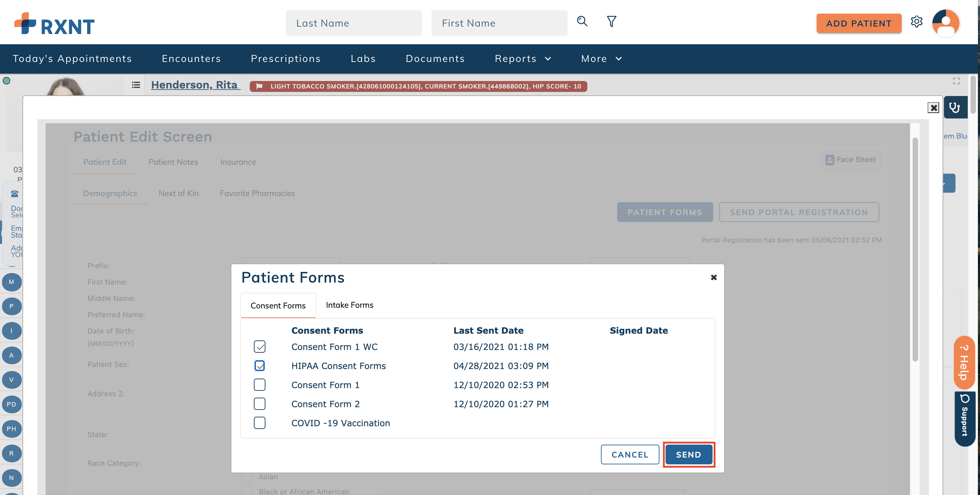Image resolution: width=980 pixels, height=495 pixels.
Task: Uncheck the HIPAA Consent Forms checkbox
Action: pos(260,366)
